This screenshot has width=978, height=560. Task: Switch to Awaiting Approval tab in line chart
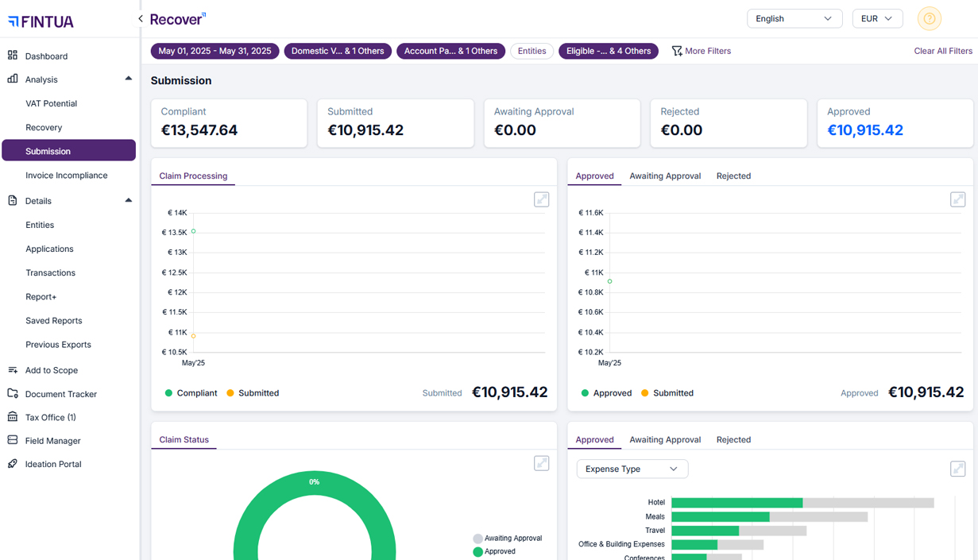665,176
